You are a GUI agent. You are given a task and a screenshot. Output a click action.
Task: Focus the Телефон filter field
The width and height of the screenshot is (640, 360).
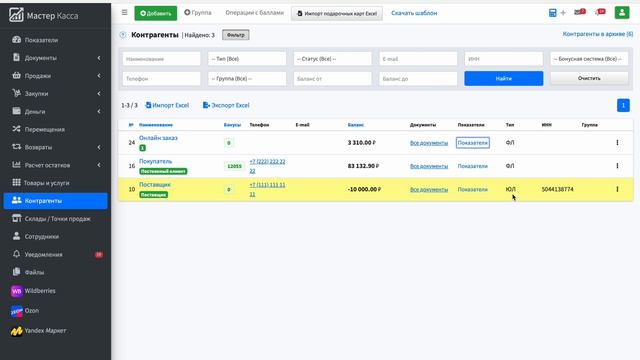point(161,78)
